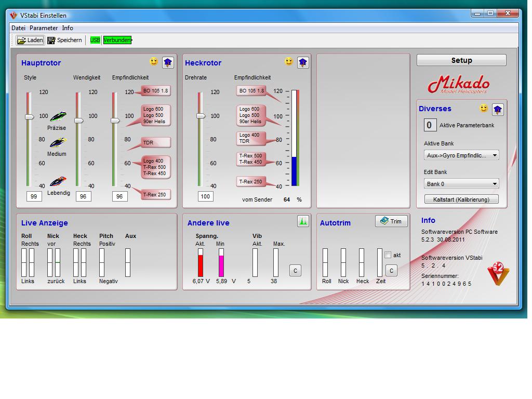Enable the akt checkbox in Autotrim
Image resolution: width=532 pixels, height=399 pixels.
[388, 255]
